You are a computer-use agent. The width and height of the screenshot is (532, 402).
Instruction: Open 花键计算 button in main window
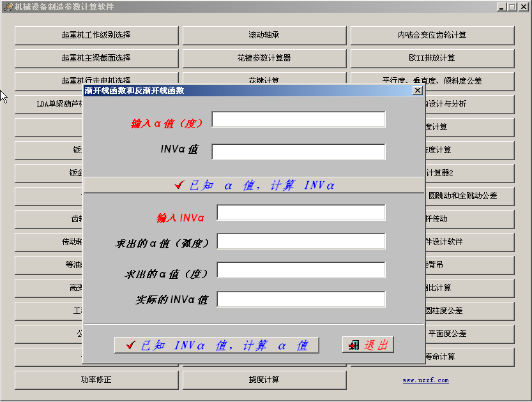pos(264,78)
